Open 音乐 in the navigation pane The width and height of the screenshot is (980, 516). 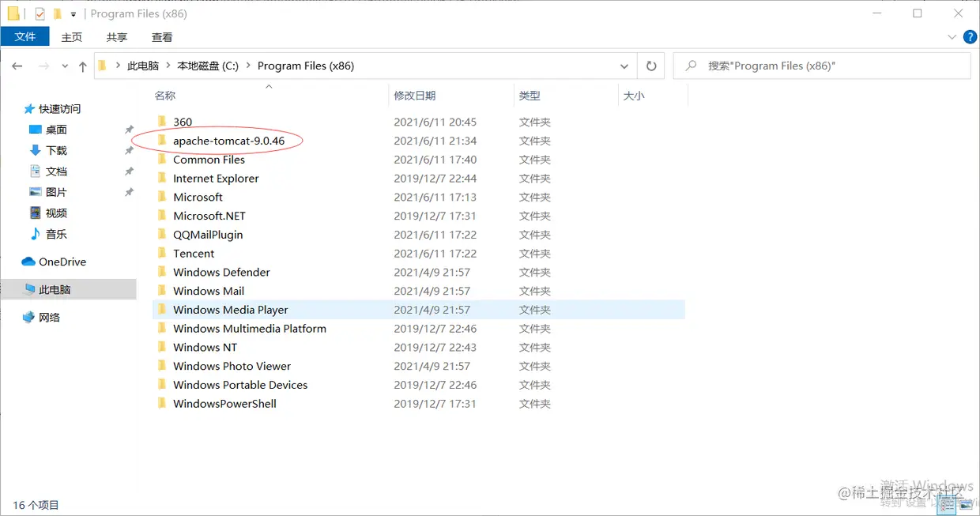[56, 234]
